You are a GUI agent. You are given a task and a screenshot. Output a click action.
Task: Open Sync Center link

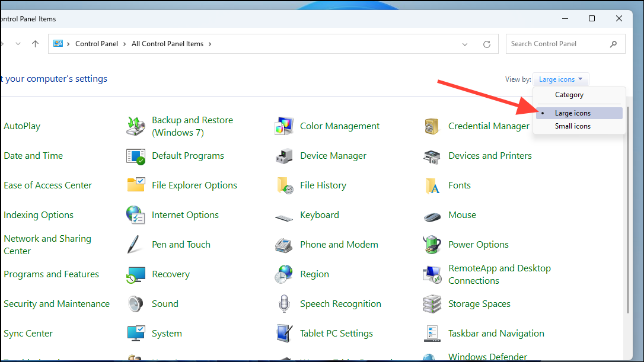click(x=28, y=334)
